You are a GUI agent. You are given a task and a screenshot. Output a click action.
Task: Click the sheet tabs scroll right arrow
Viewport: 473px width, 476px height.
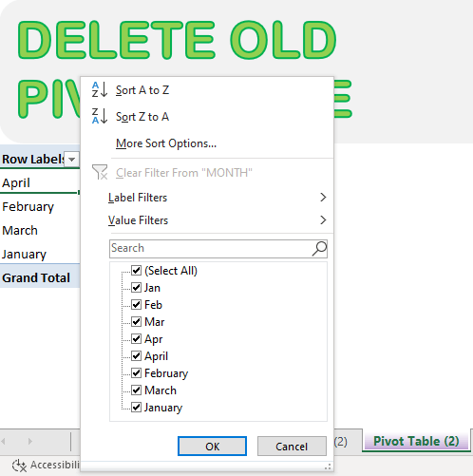coord(30,441)
